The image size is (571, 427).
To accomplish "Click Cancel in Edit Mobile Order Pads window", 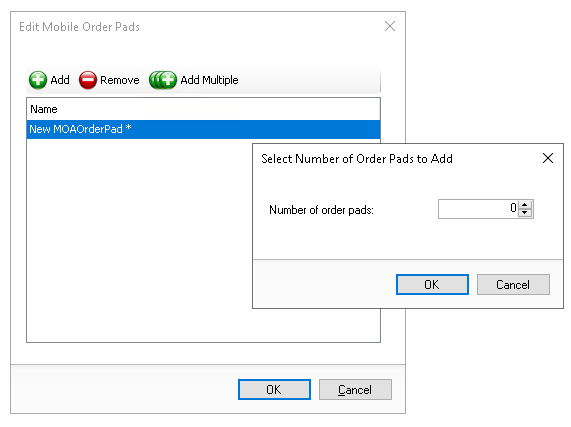I will coord(355,390).
